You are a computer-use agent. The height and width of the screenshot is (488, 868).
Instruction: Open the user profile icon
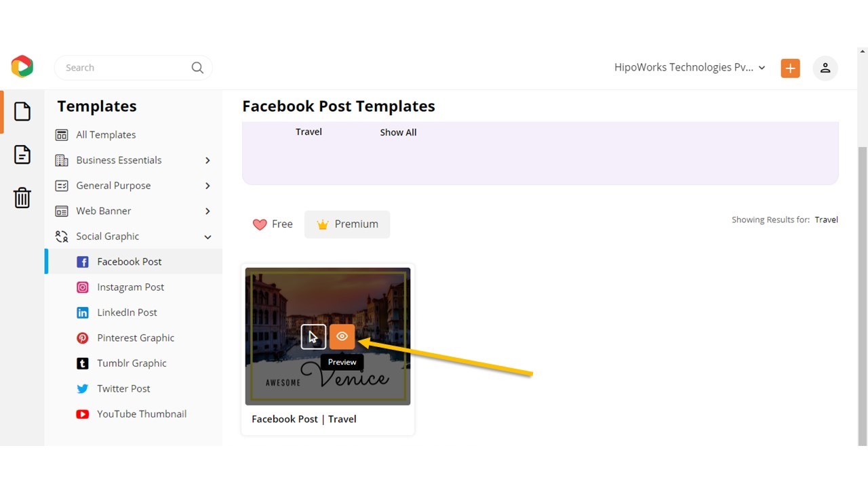(825, 68)
